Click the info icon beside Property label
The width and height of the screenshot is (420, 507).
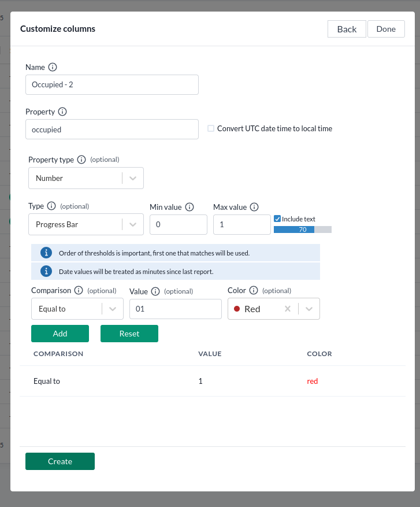coord(62,112)
